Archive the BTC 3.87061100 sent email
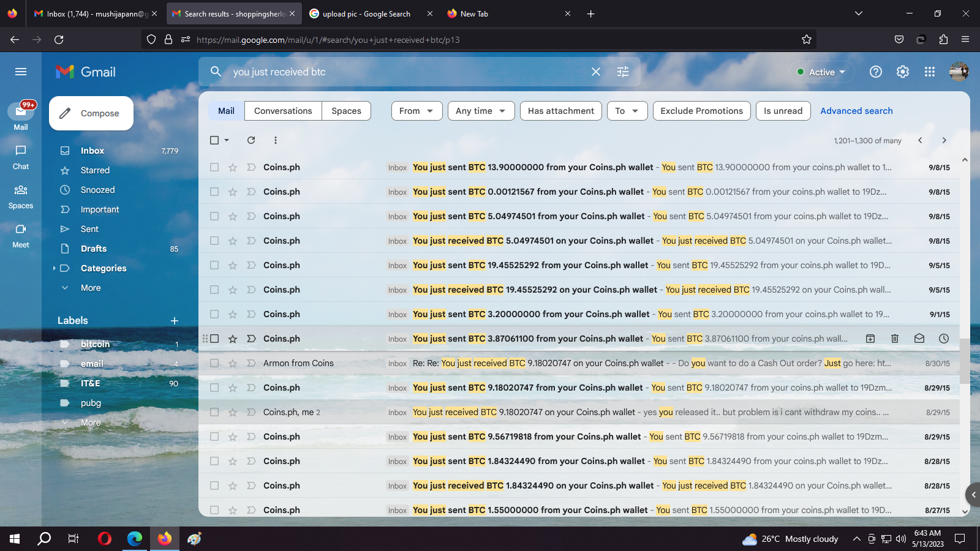980x551 pixels. [870, 339]
